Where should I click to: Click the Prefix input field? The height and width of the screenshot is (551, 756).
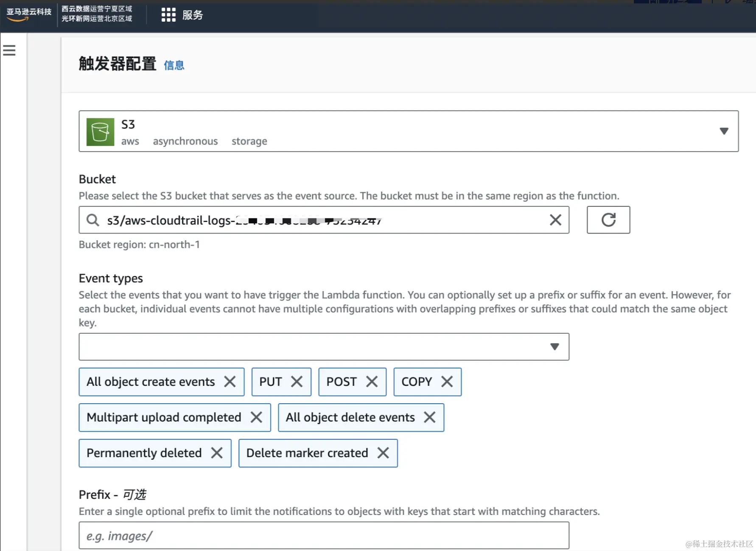click(x=324, y=535)
